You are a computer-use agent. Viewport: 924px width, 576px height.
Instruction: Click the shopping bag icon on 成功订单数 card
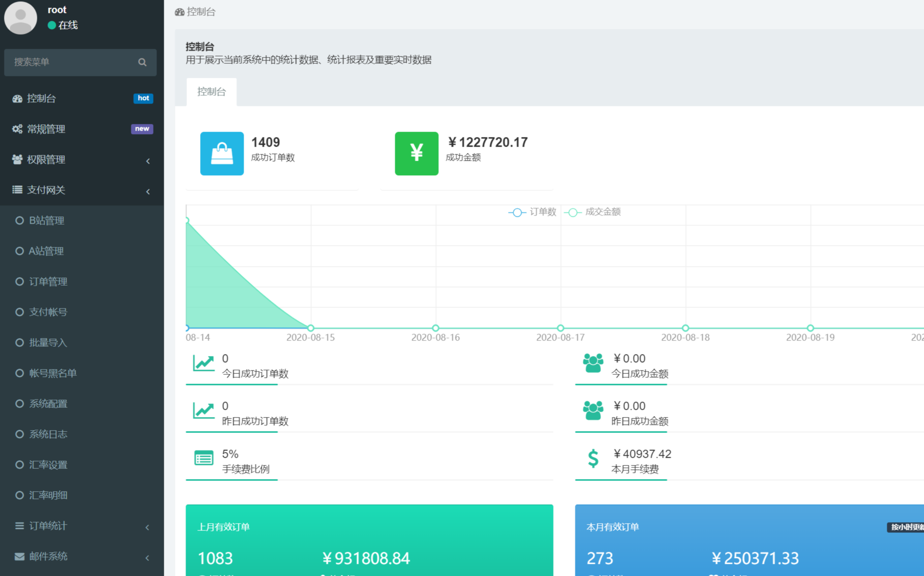point(222,153)
